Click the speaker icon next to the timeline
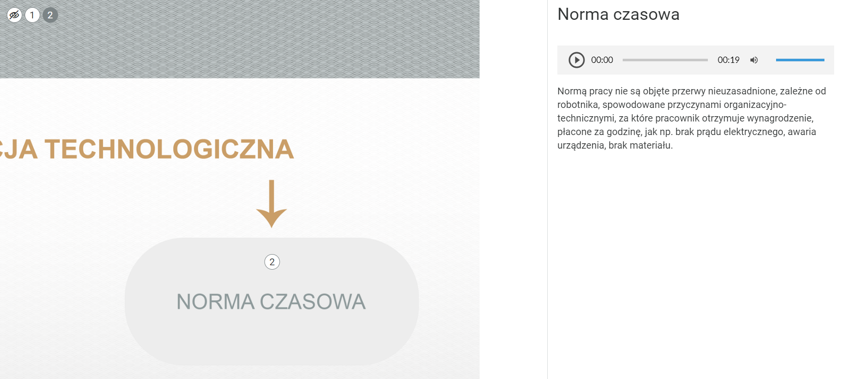Screen dimensions: 868x379 [x=753, y=60]
